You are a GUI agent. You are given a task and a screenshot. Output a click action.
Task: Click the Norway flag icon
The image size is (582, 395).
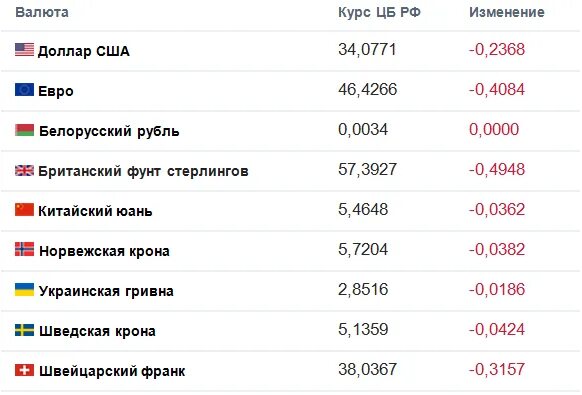24,249
